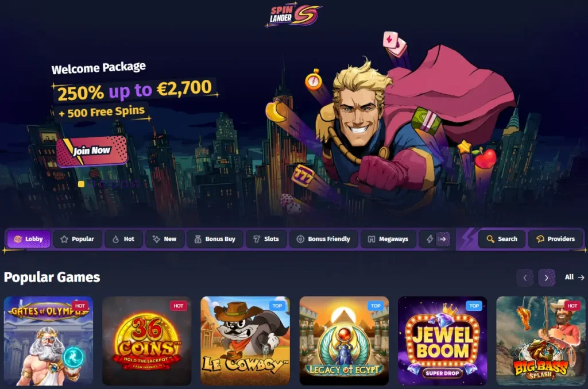The image size is (588, 389).
Task: Open the All popular games link
Action: point(574,277)
